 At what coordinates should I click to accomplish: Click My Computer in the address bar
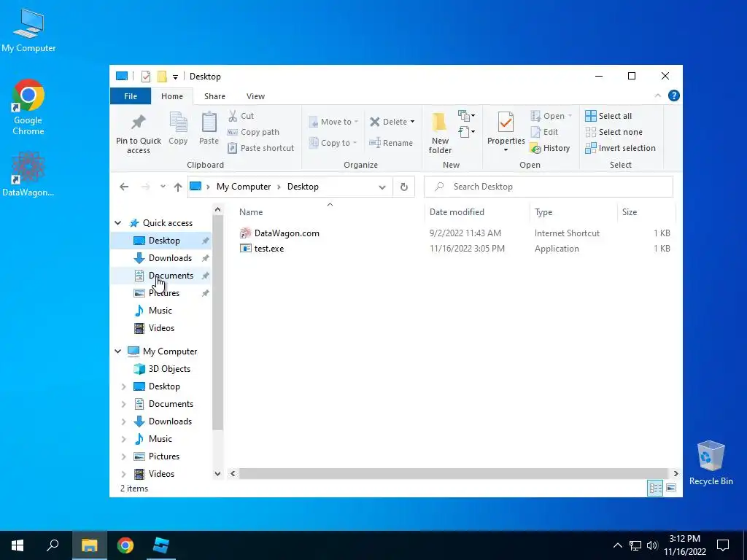pos(244,187)
